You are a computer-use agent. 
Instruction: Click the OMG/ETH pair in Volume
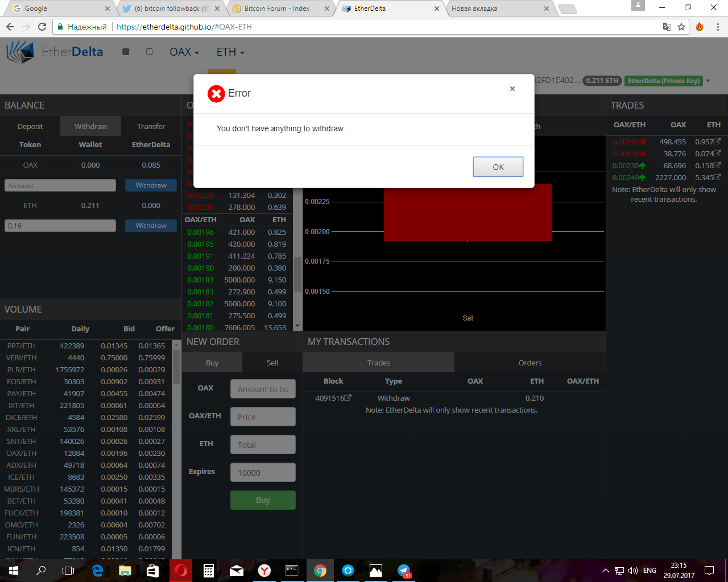pyautogui.click(x=21, y=525)
